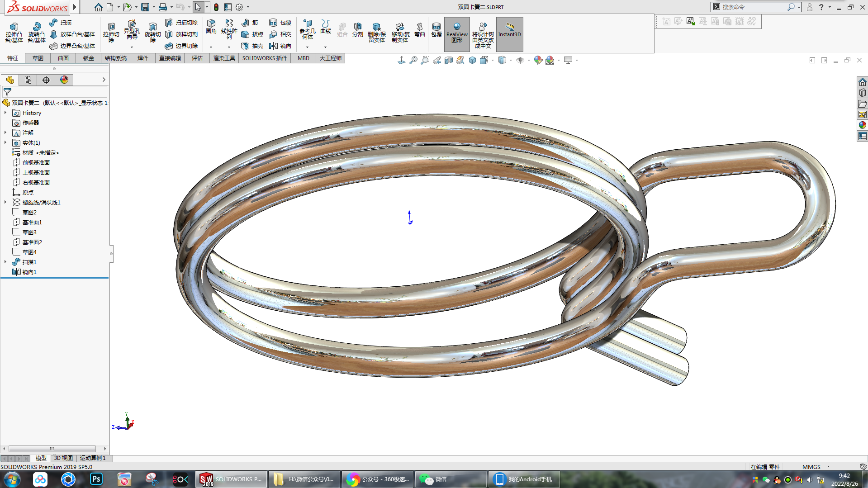Open the Evaluate (评估) tab

(197, 58)
